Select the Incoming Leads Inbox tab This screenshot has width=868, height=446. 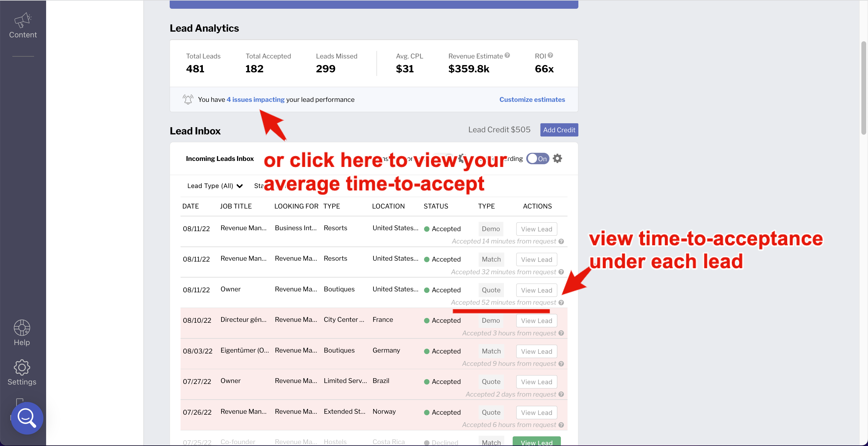coord(220,159)
